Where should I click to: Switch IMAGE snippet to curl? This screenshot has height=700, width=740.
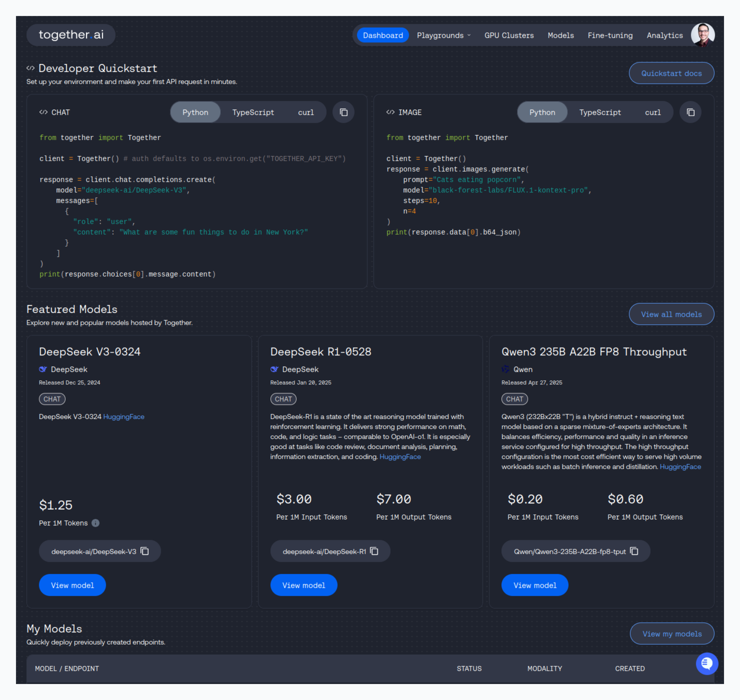(652, 112)
